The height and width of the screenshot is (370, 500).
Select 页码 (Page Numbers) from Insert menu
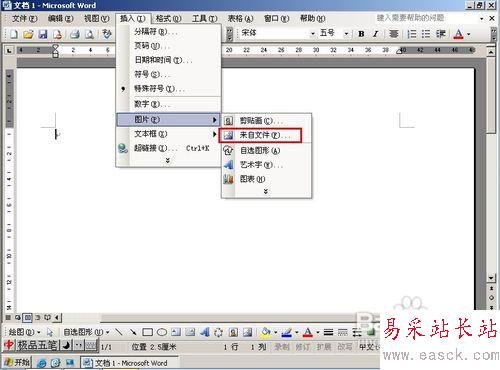click(168, 46)
